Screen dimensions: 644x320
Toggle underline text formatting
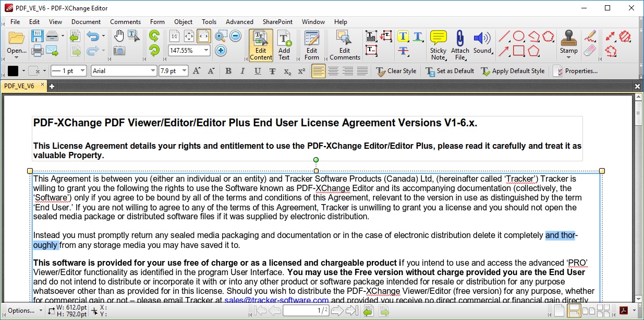click(257, 71)
